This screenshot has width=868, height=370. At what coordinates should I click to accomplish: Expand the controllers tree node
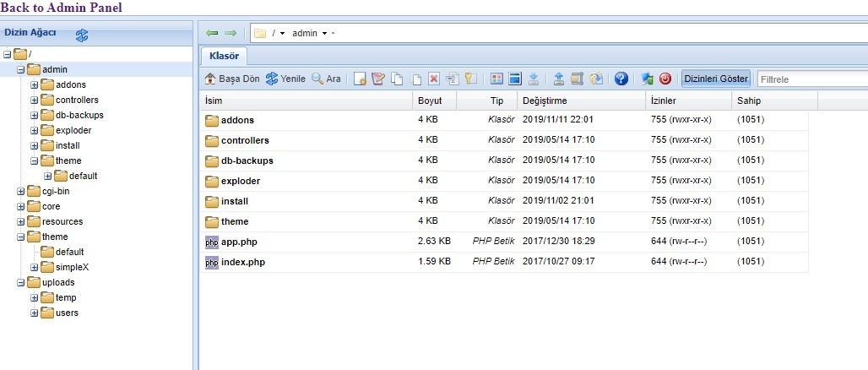point(35,101)
